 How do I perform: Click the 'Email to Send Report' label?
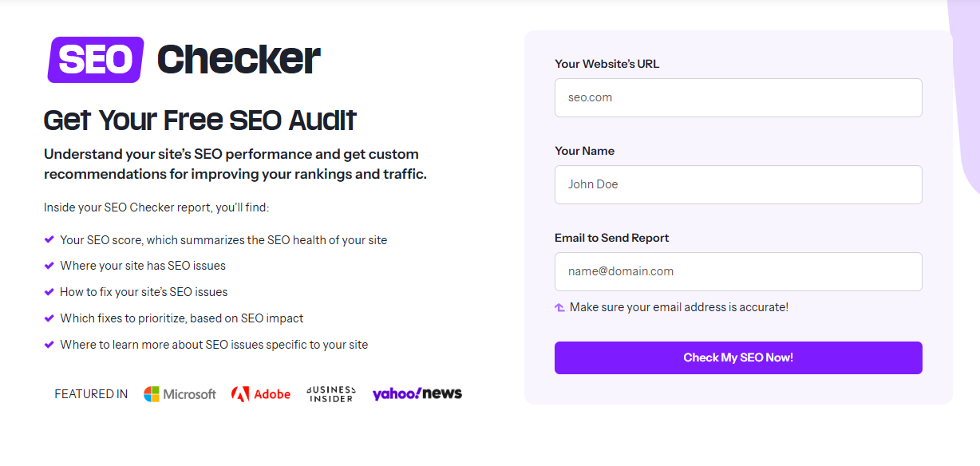[611, 237]
